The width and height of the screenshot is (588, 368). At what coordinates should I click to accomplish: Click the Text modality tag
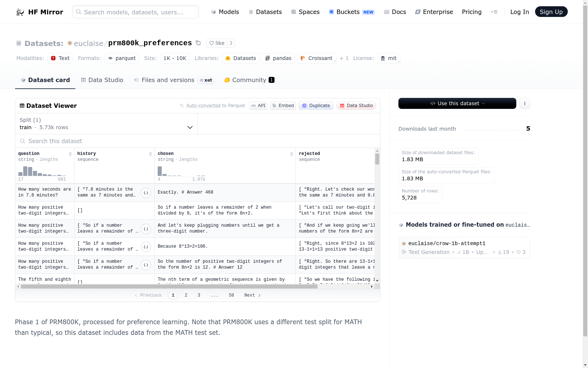tap(60, 58)
